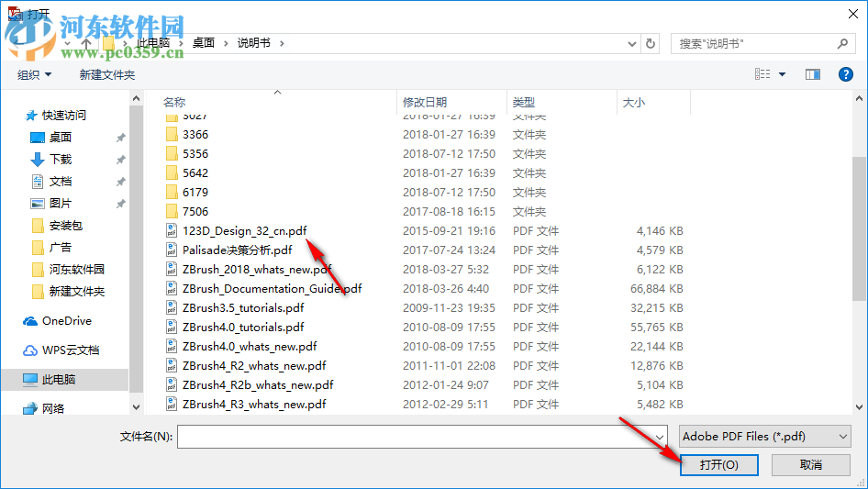Select folder 5356
868x489 pixels.
[x=195, y=154]
